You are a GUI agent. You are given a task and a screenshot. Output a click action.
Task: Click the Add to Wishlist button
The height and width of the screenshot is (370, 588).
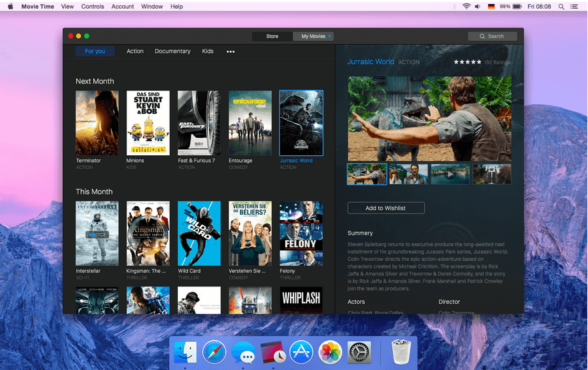[x=386, y=208]
